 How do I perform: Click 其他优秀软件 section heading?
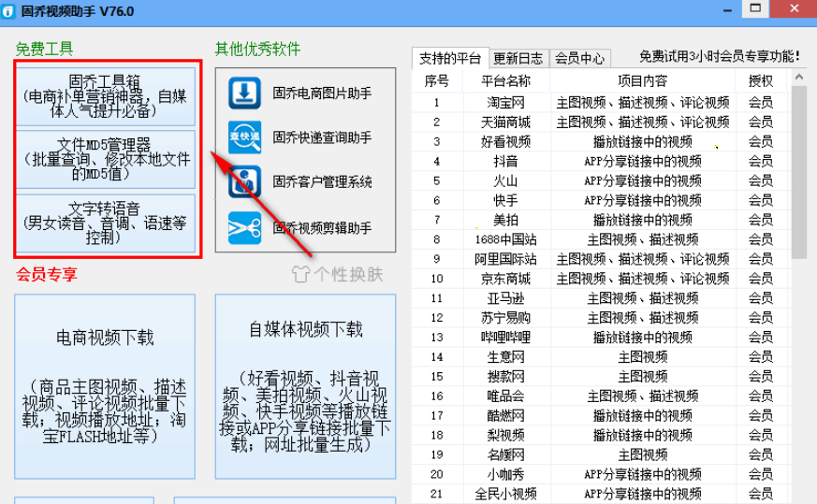(258, 49)
